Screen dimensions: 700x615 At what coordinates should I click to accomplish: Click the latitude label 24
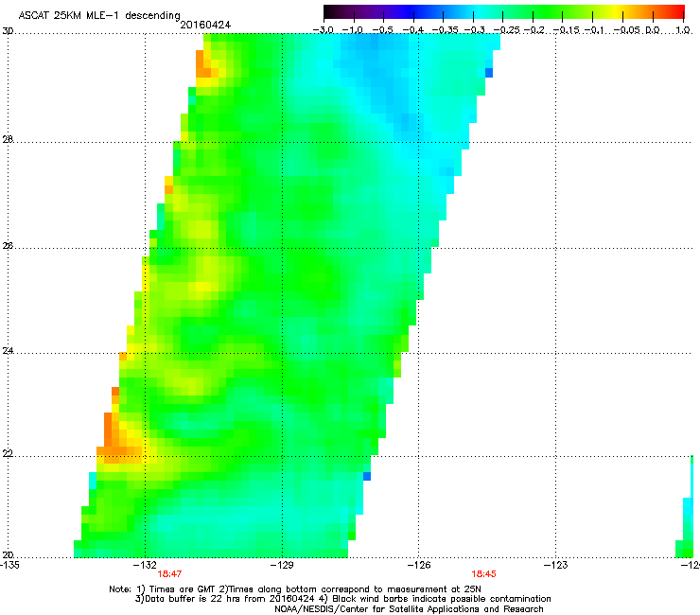pos(8,351)
